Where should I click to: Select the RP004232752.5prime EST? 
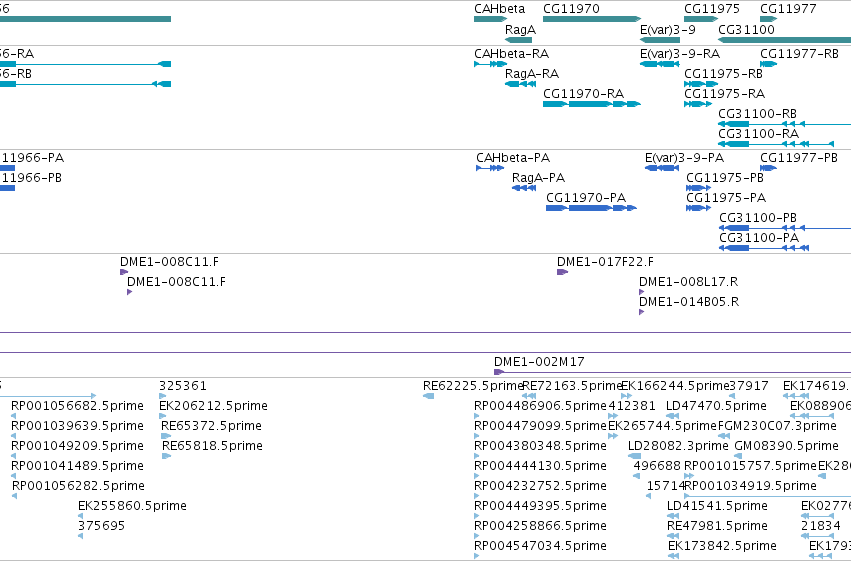click(x=477, y=496)
